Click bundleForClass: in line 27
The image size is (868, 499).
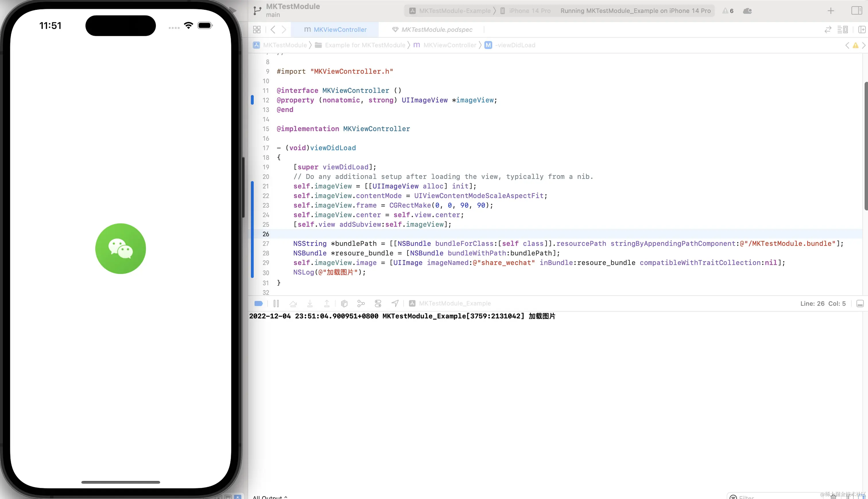tap(466, 244)
